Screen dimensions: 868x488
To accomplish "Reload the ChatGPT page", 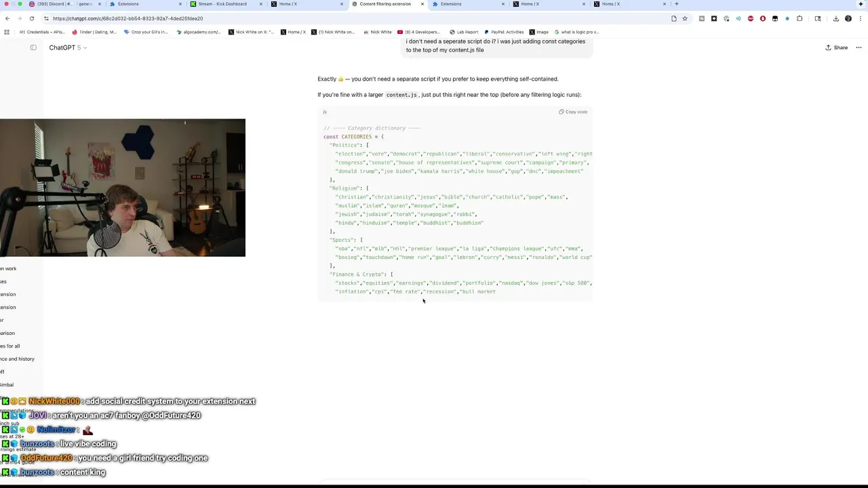I will point(31,18).
